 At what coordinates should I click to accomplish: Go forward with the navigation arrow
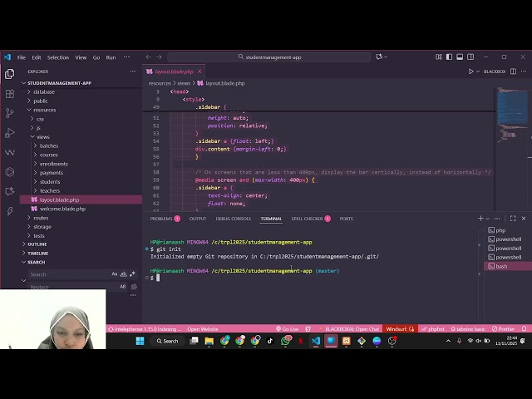point(159,57)
